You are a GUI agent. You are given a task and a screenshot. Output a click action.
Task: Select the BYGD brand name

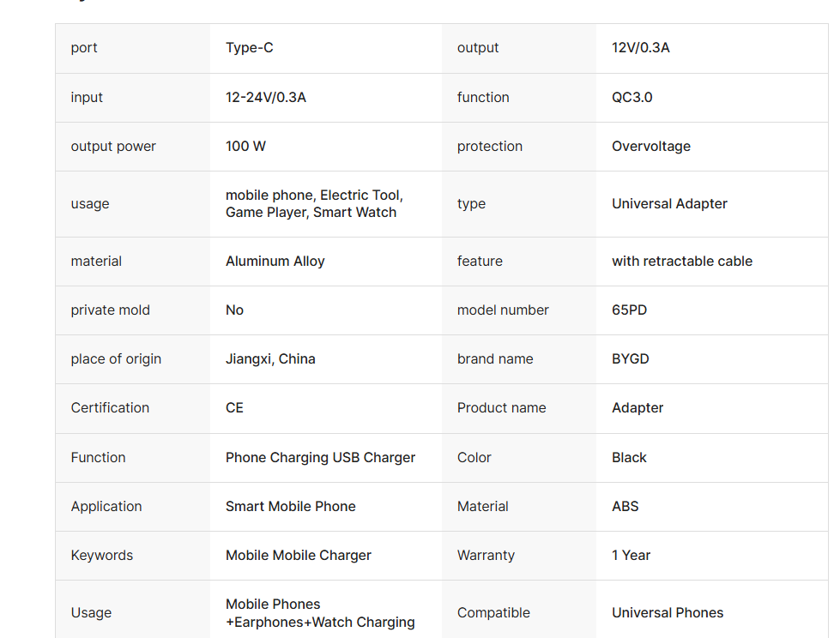tap(631, 359)
